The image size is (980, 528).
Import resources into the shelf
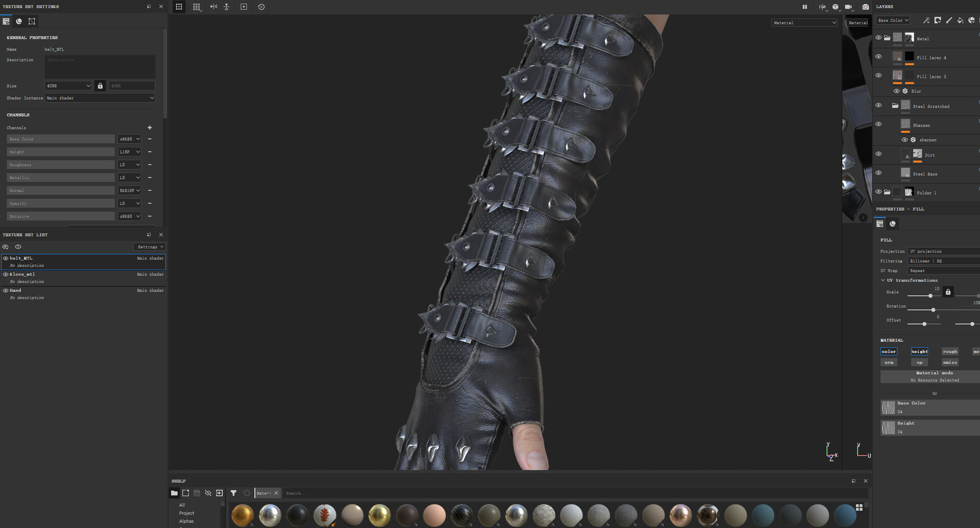(219, 493)
